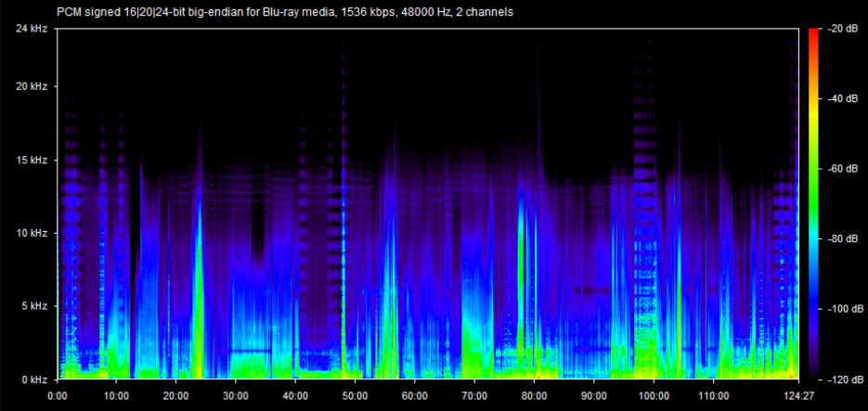Click the 0:00 time axis label
Screen dimensions: 868x411
click(58, 396)
